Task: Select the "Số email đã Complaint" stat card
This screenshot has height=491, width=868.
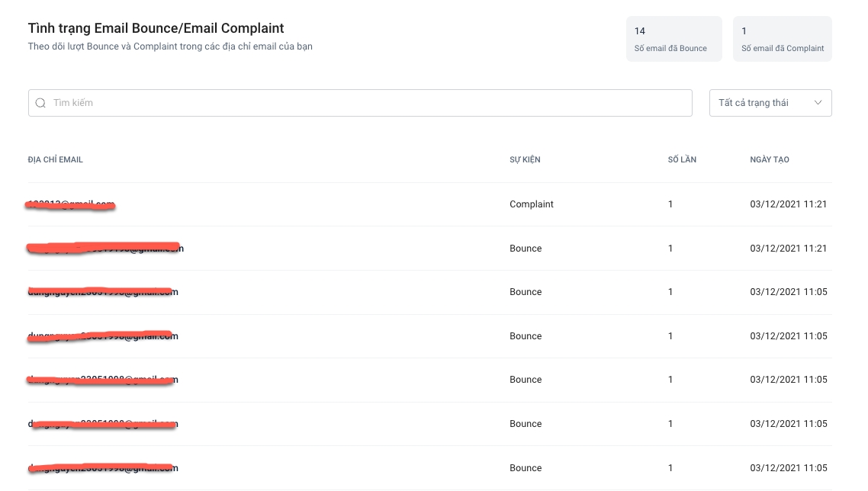Action: pyautogui.click(x=782, y=39)
